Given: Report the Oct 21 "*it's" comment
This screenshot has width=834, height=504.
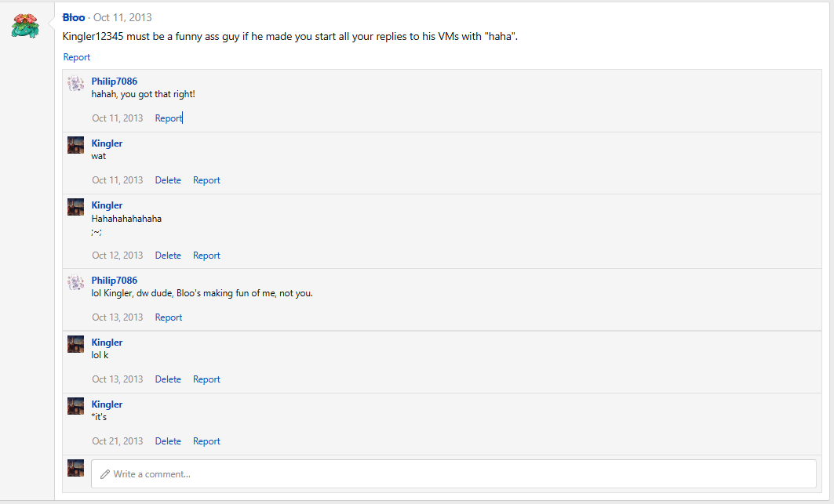Looking at the screenshot, I should [x=206, y=441].
